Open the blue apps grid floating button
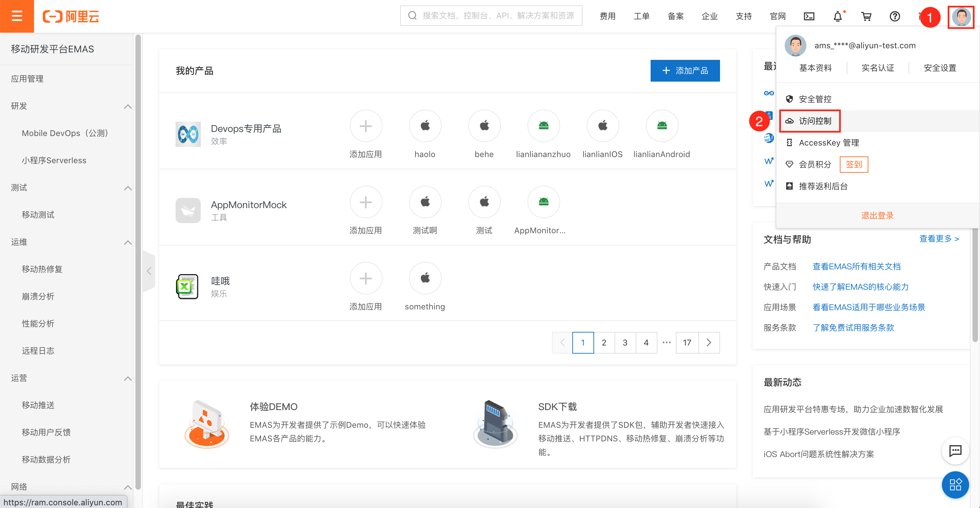This screenshot has width=980, height=508. tap(955, 485)
